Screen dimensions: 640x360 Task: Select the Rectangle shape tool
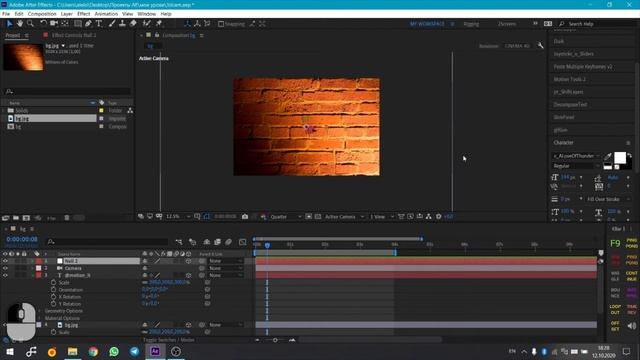78,24
